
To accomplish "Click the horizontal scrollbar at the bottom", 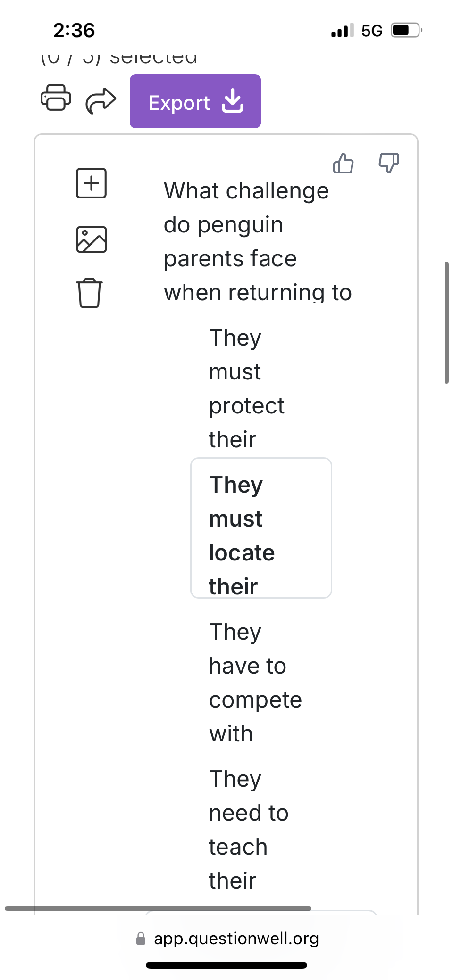I will click(x=158, y=908).
